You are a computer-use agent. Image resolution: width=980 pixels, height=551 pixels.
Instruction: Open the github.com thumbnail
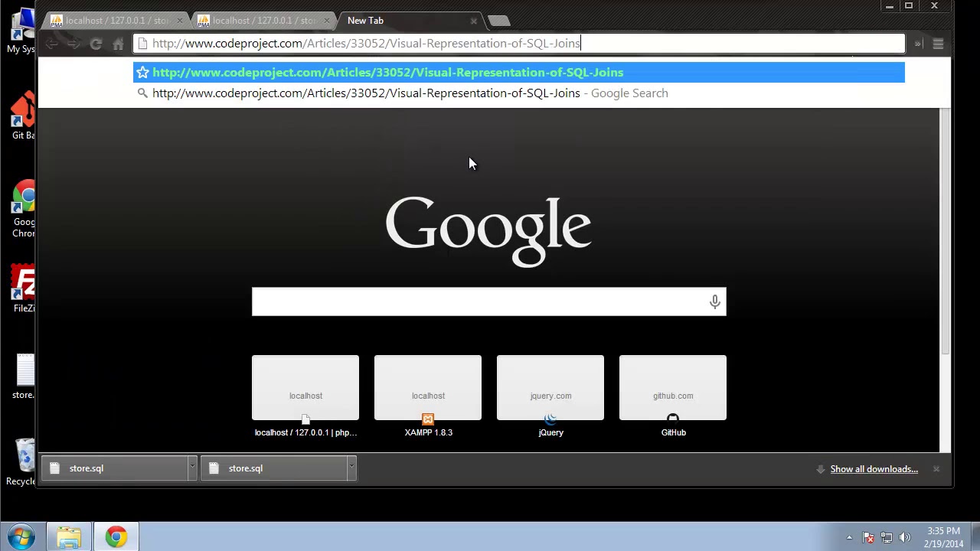(x=673, y=387)
